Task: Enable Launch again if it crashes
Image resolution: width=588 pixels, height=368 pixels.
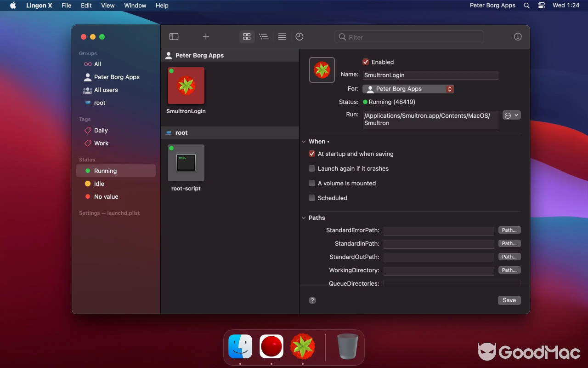Action: [x=312, y=168]
